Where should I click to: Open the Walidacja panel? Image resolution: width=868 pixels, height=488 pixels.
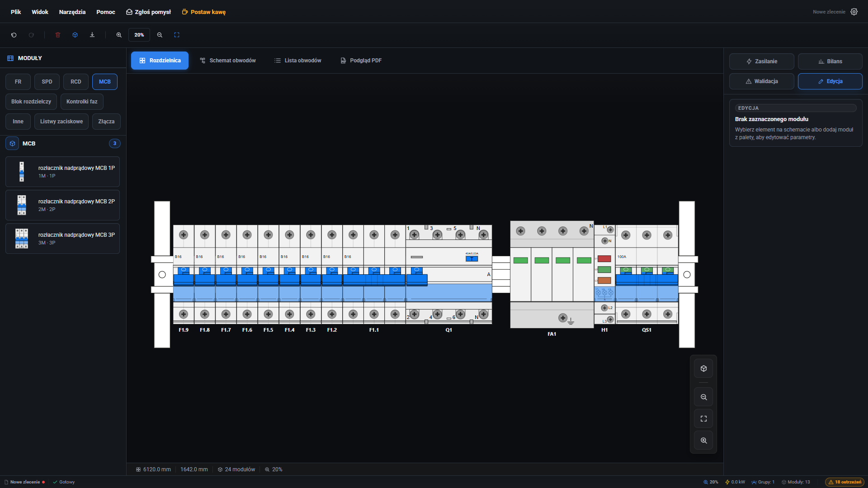762,81
